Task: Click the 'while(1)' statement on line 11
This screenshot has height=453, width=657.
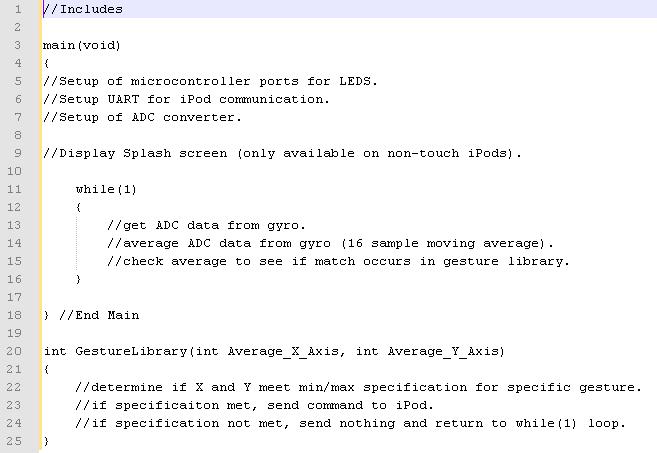Action: pos(106,189)
